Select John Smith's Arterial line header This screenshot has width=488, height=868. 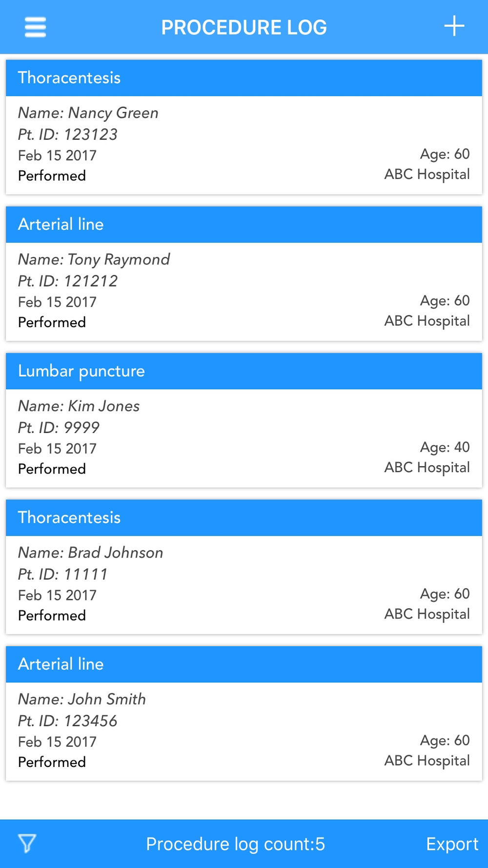click(244, 664)
